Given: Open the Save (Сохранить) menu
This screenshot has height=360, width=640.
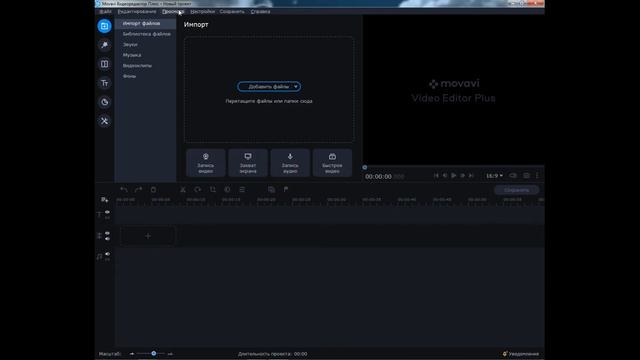Looking at the screenshot, I should pos(232,11).
